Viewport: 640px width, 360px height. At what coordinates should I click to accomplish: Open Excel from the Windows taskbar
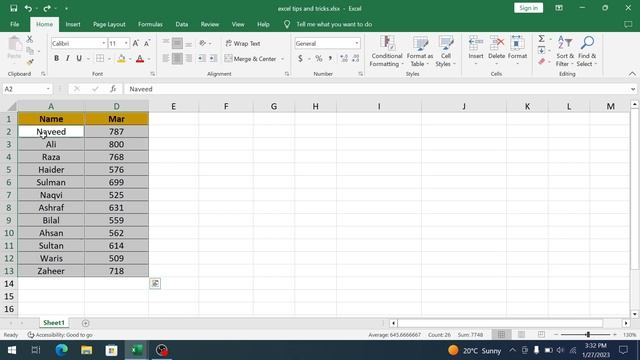[136, 350]
